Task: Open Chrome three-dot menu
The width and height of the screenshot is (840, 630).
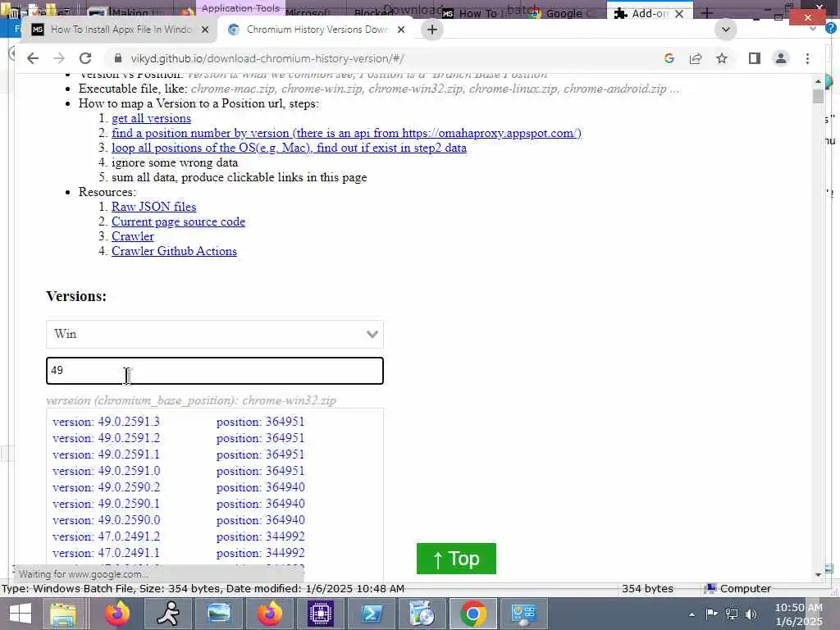Action: coord(807,58)
